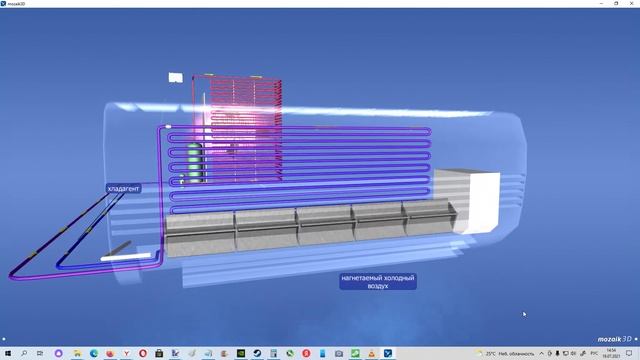Click нагнетаемый холодный воздух label
This screenshot has width=640, height=360.
click(x=378, y=282)
